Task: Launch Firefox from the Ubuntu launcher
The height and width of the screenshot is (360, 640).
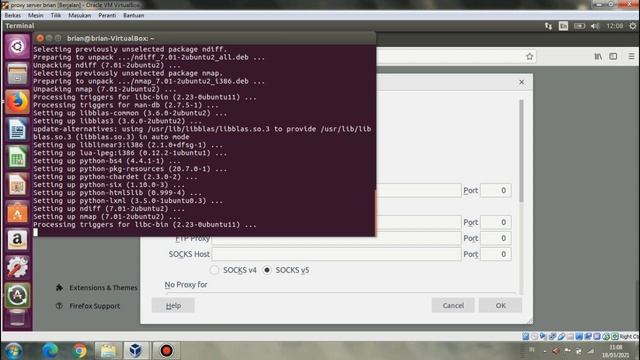Action: (17, 102)
